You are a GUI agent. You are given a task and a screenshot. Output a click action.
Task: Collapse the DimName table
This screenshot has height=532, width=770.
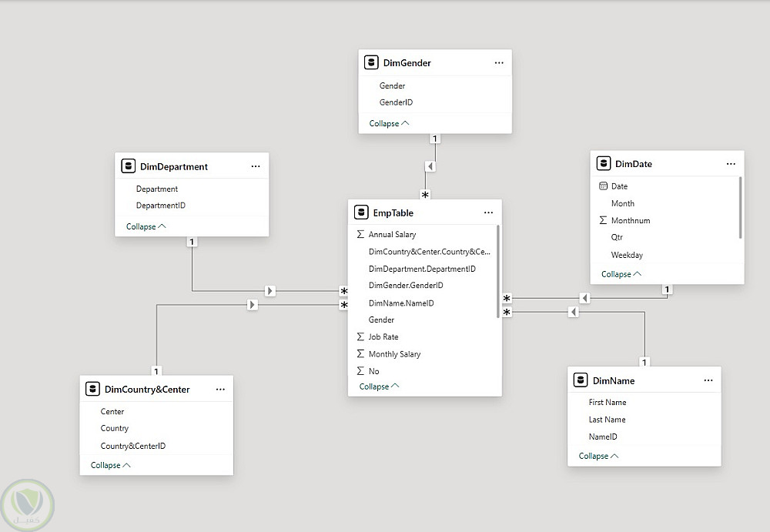pyautogui.click(x=598, y=456)
